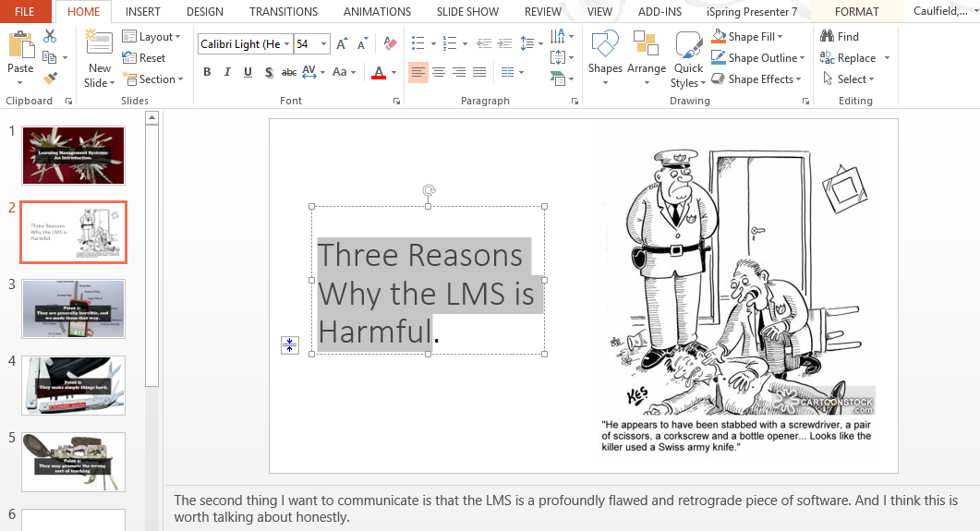This screenshot has width=980, height=531.
Task: Click the Clear All Formatting eraser icon
Action: (390, 43)
